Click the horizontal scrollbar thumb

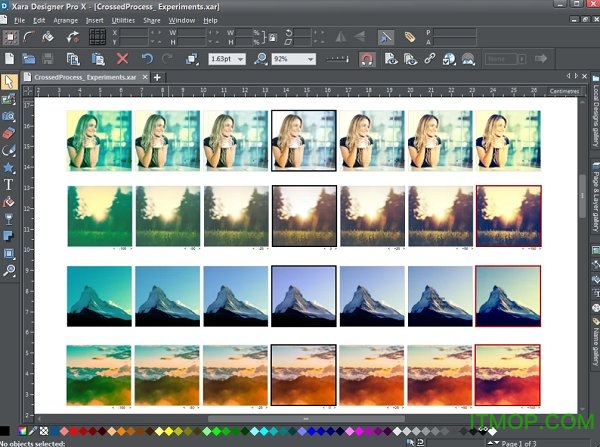(306, 419)
